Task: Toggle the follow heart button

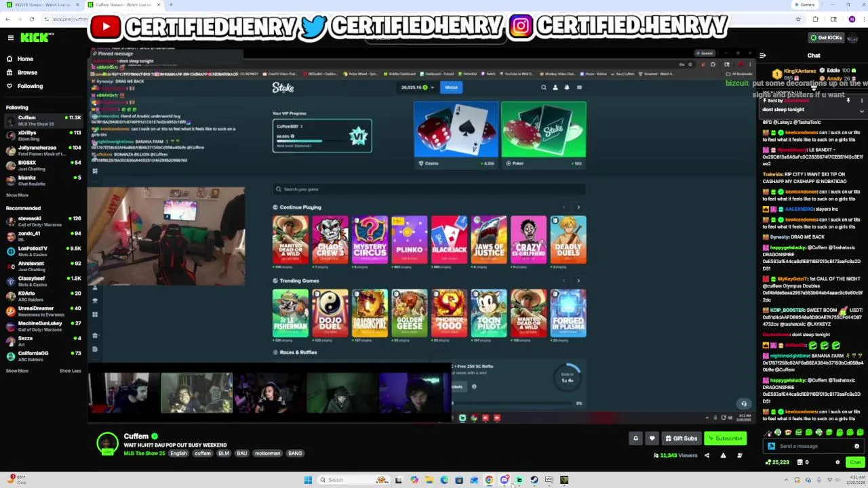Action: tap(652, 439)
